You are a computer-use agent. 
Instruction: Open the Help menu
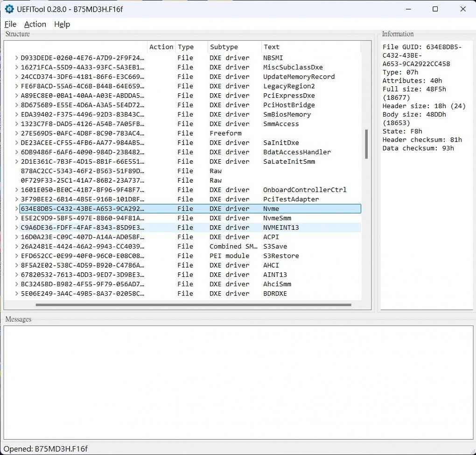click(x=62, y=24)
